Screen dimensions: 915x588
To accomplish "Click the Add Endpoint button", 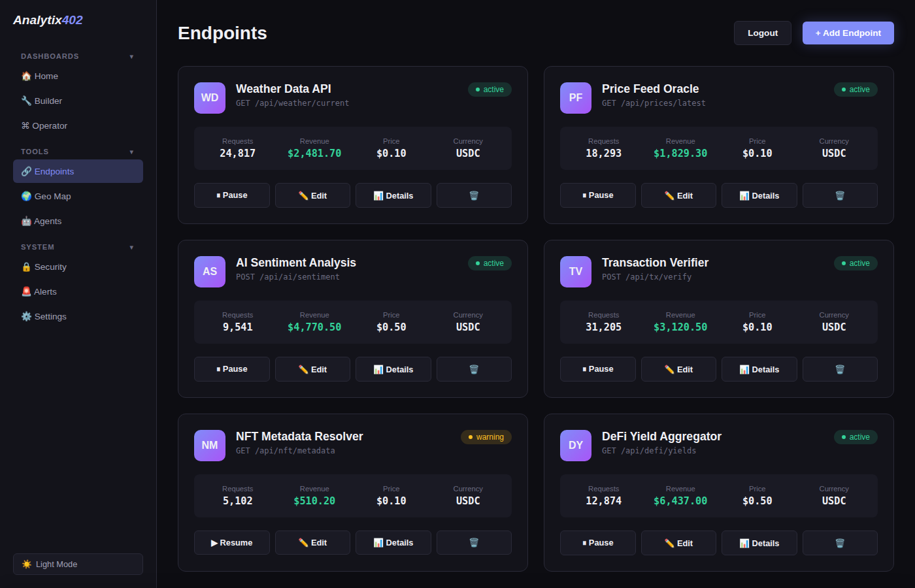I will [848, 33].
